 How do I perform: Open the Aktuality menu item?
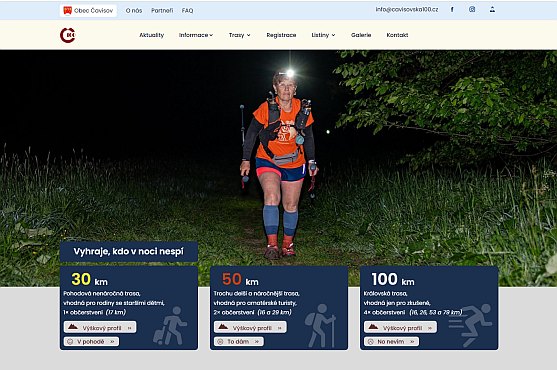[x=152, y=35]
